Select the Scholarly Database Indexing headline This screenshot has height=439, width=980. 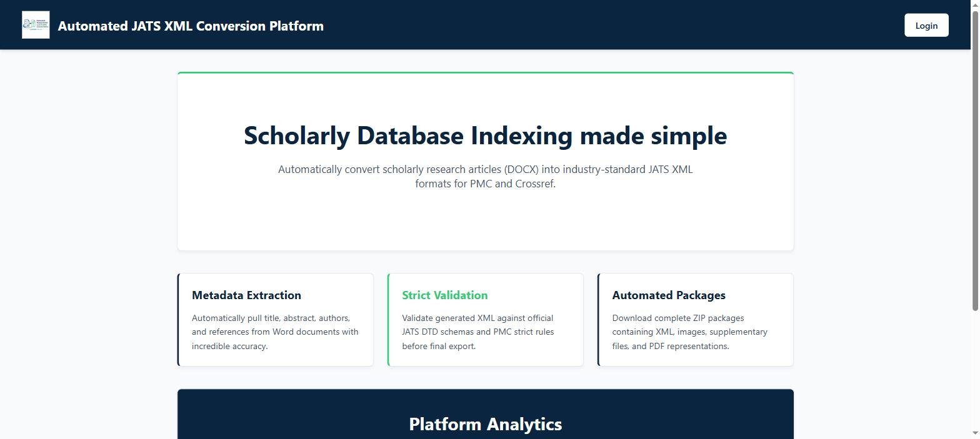coord(486,136)
